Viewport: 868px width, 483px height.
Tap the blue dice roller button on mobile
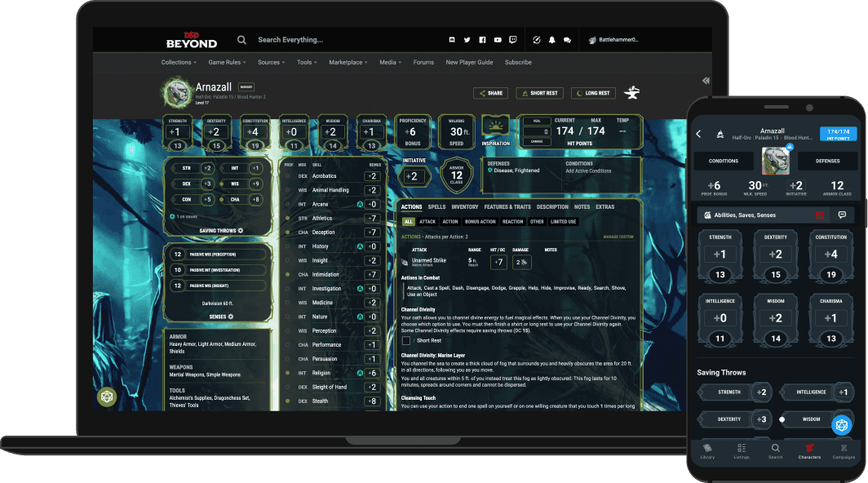(841, 424)
